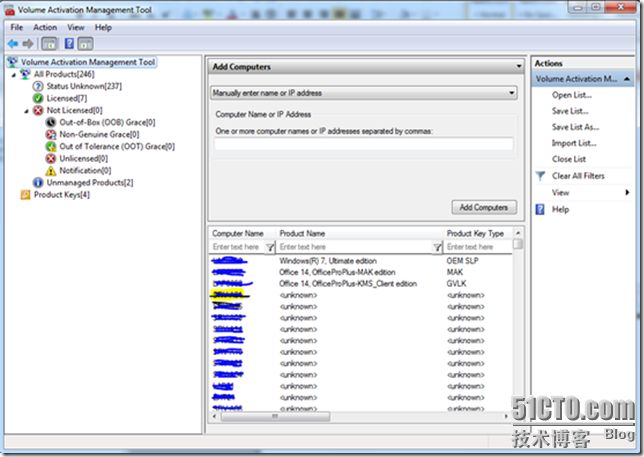This screenshot has height=457, width=644.
Task: Select the 'Windows(R) 7, Ultimate edition' row
Action: click(x=361, y=261)
